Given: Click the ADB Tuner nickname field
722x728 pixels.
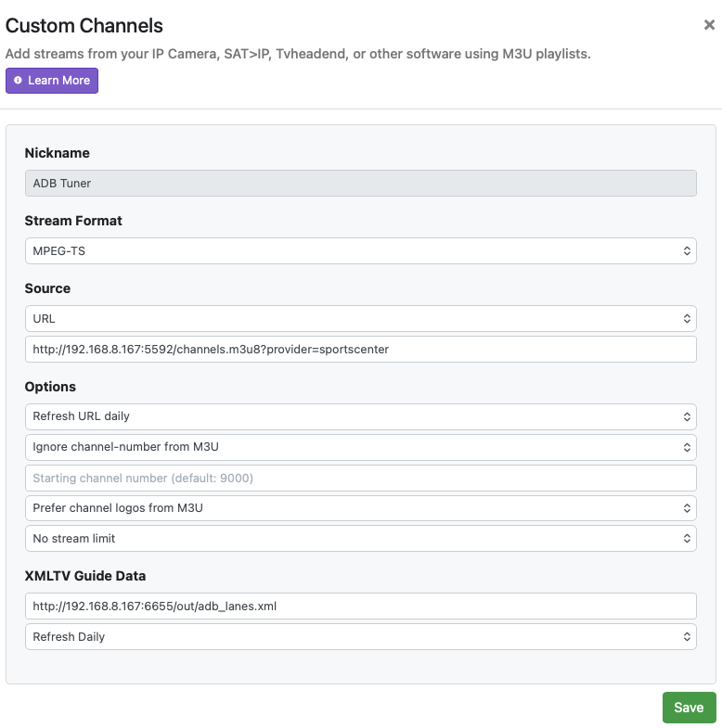Looking at the screenshot, I should pyautogui.click(x=360, y=184).
